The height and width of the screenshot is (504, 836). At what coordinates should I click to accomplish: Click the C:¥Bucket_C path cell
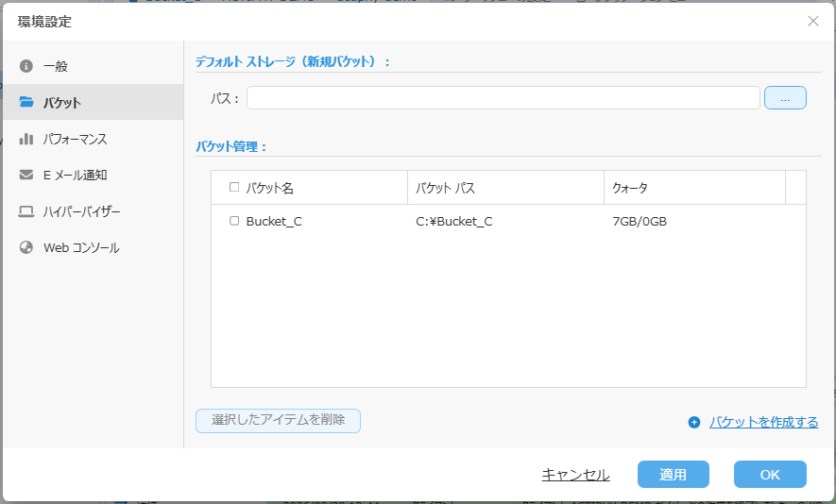453,221
